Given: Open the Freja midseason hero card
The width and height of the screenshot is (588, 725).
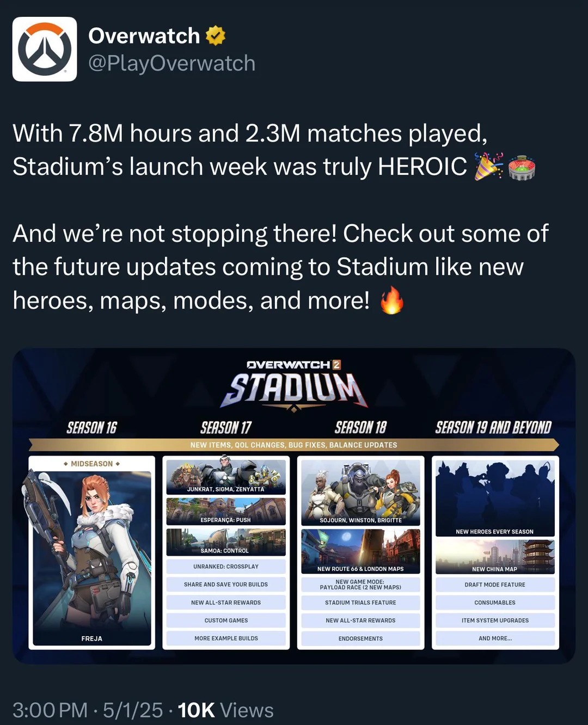Looking at the screenshot, I should click(91, 552).
